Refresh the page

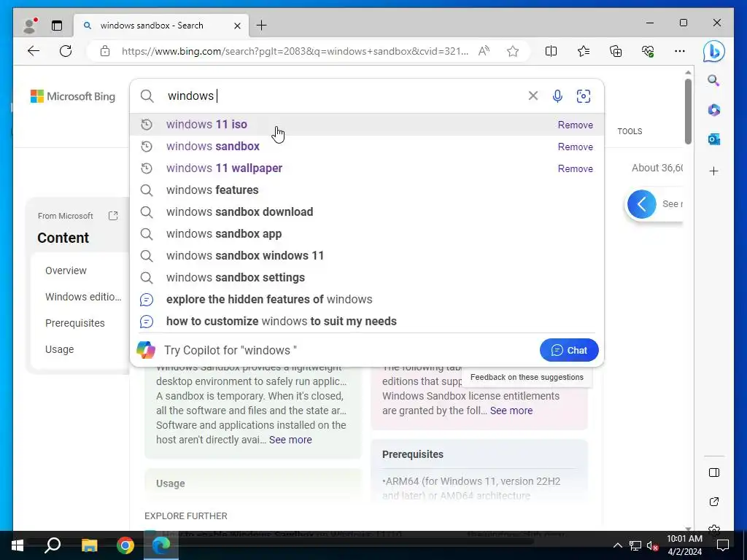pyautogui.click(x=66, y=51)
